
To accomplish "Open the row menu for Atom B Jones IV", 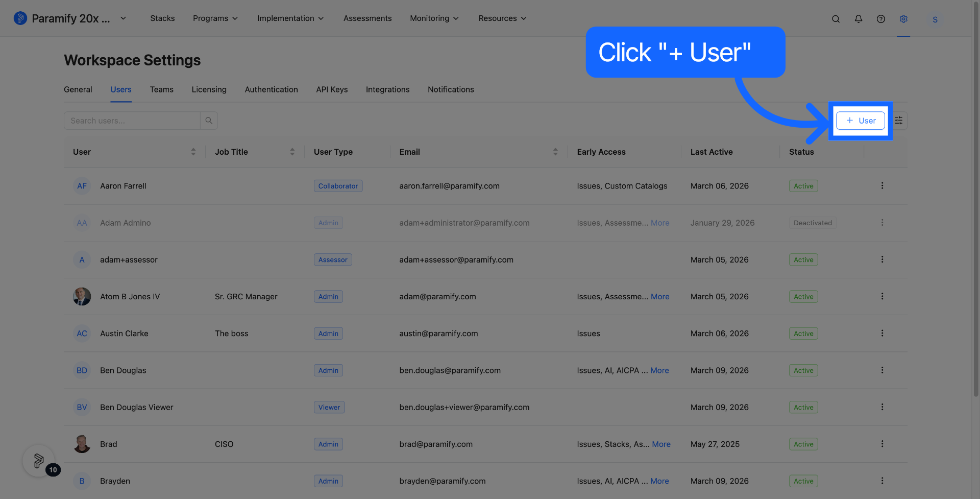I will (x=882, y=296).
